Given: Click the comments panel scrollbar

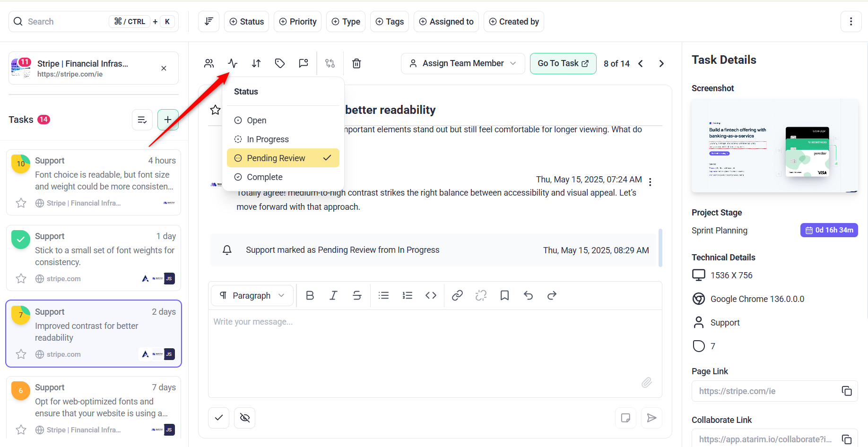Looking at the screenshot, I should [x=660, y=248].
